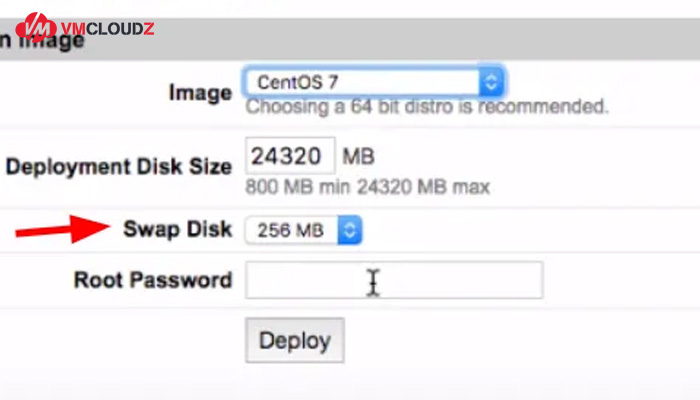Click the blue arrows on Swap Disk selector
The width and height of the screenshot is (700, 400).
pos(350,230)
